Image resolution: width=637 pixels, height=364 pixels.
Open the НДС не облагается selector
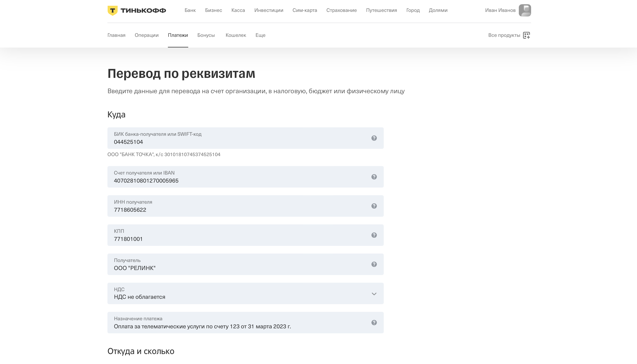click(225, 293)
